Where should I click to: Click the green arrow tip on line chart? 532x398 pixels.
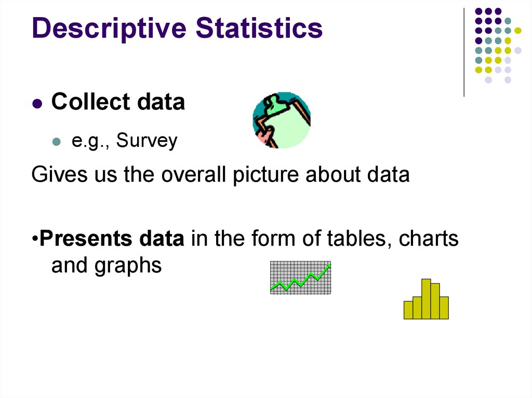pyautogui.click(x=328, y=267)
